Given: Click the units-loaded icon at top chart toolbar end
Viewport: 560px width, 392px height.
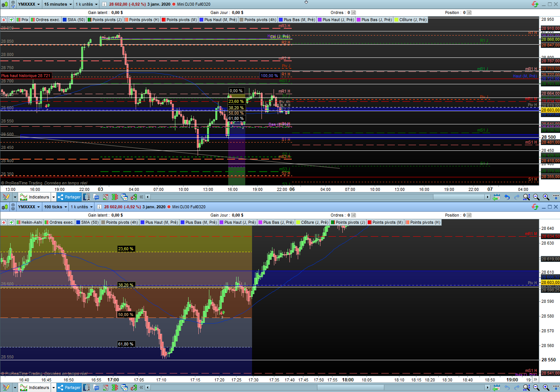Looking at the screenshot, I should [556, 197].
